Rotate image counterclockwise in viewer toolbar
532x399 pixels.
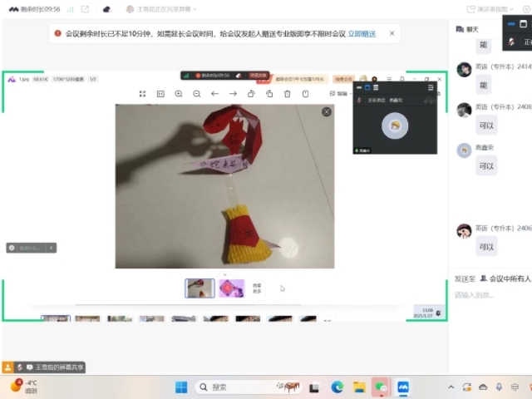tap(251, 94)
